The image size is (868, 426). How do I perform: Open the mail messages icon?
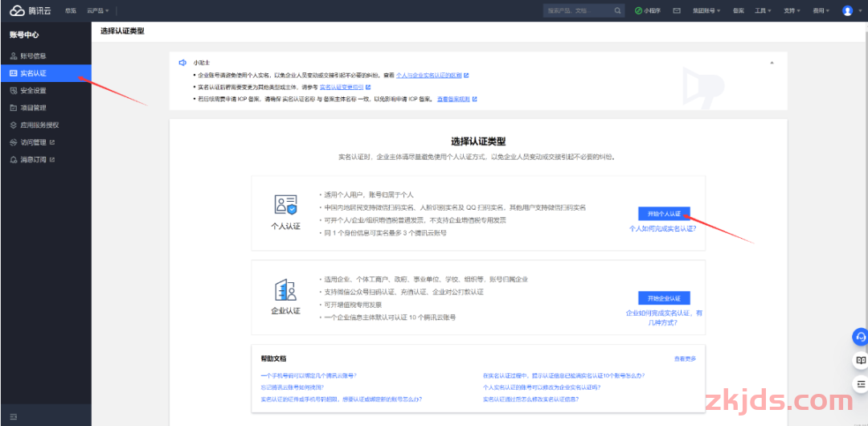(677, 10)
